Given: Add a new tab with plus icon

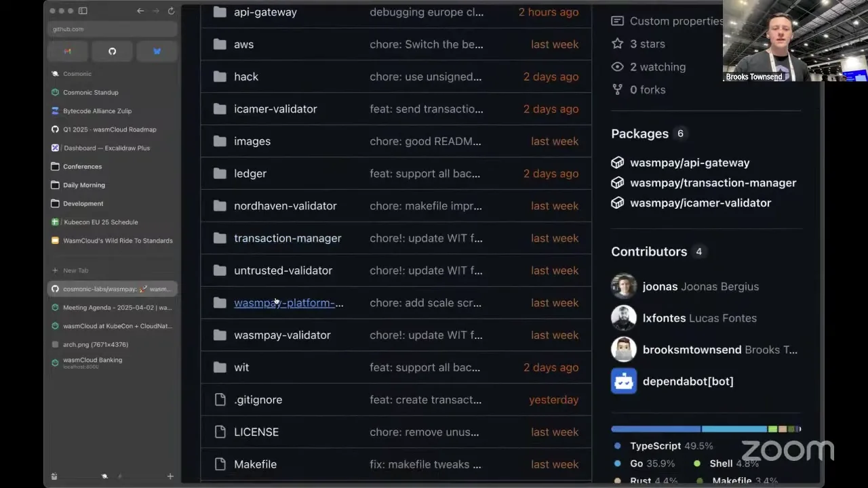Looking at the screenshot, I should pos(170,476).
